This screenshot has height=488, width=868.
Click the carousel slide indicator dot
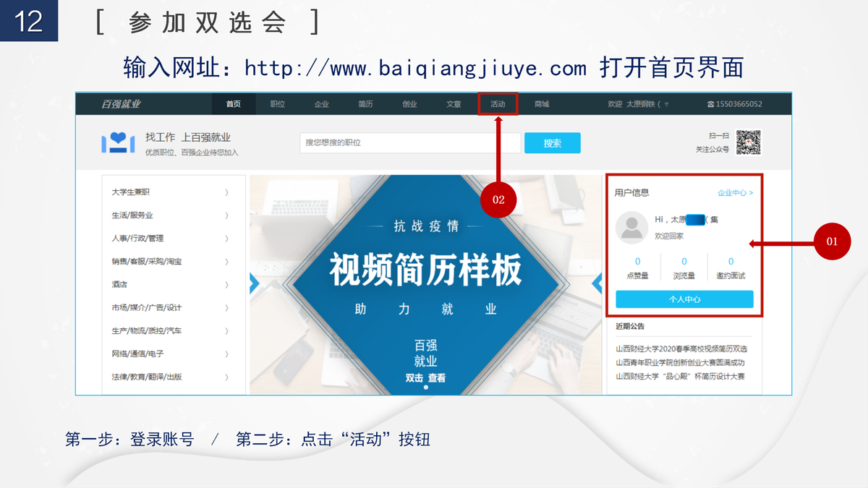click(x=425, y=388)
